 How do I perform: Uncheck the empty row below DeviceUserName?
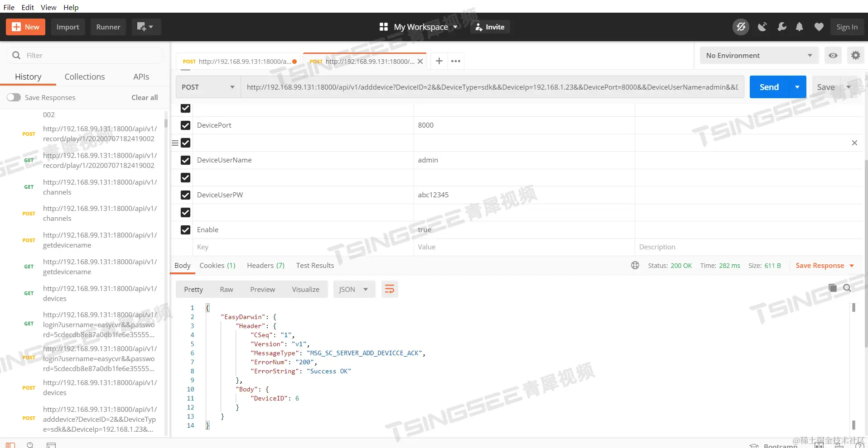click(185, 178)
